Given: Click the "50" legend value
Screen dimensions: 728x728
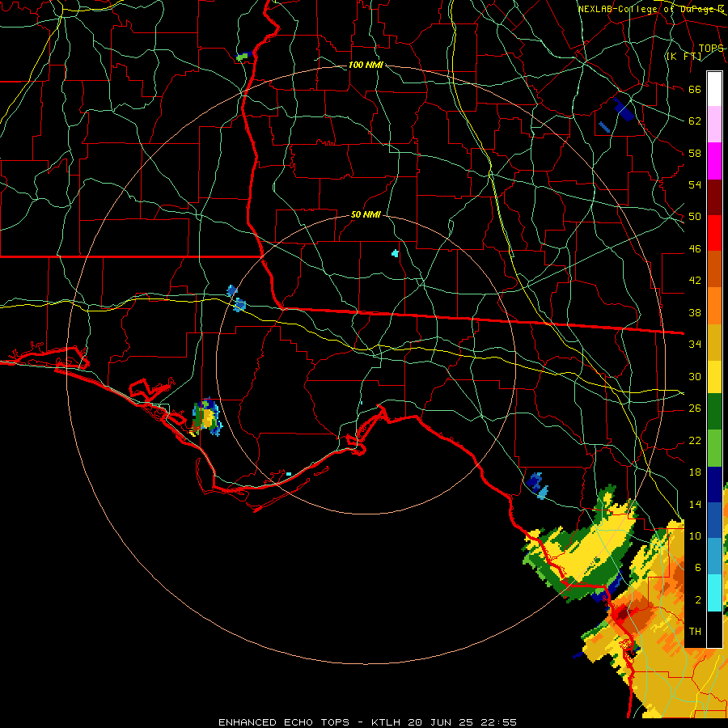Looking at the screenshot, I should pos(695,216).
